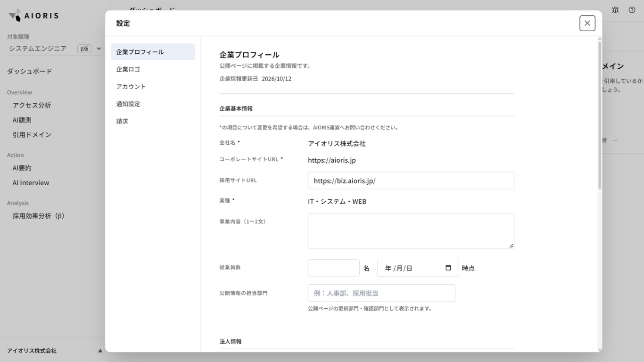
Task: Click the bug report icon in the header
Action: pos(615,10)
